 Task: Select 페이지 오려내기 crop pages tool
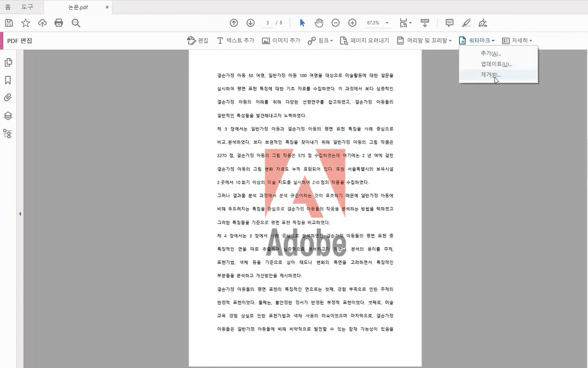click(x=364, y=41)
